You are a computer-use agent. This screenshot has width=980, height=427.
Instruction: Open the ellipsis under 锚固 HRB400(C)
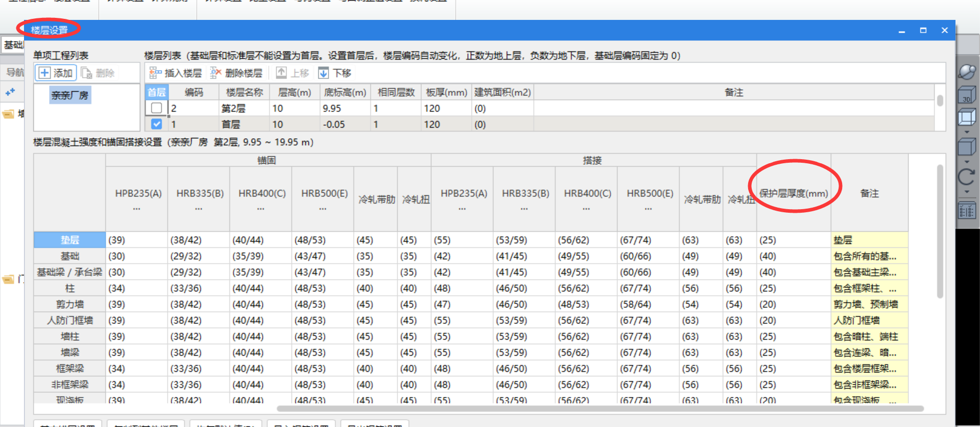(x=260, y=209)
